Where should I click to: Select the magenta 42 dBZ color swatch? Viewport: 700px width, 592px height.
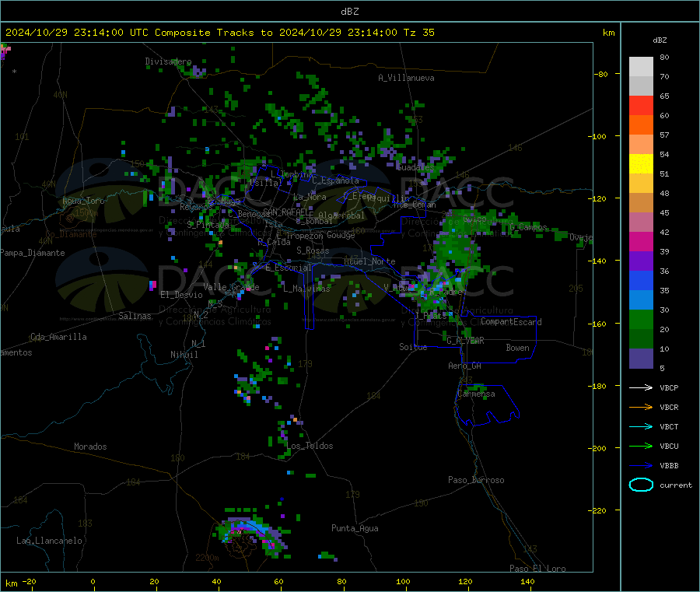[641, 241]
